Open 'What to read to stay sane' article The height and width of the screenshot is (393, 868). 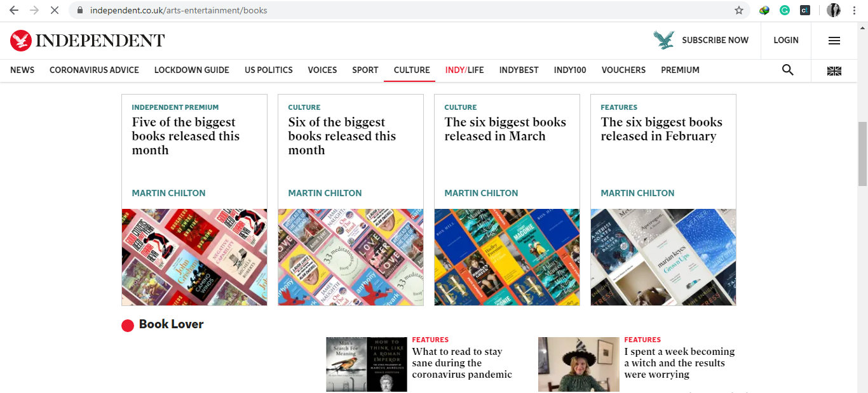tap(462, 363)
